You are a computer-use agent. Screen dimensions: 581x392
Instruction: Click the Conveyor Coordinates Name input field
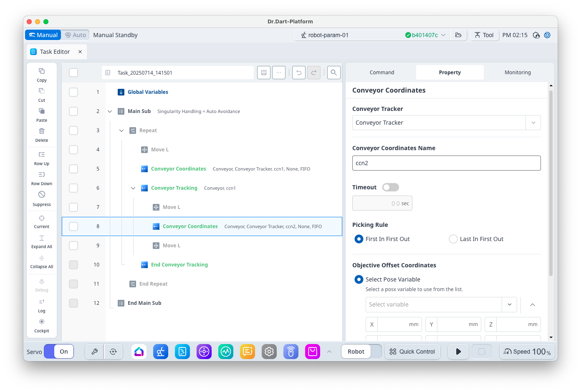446,163
